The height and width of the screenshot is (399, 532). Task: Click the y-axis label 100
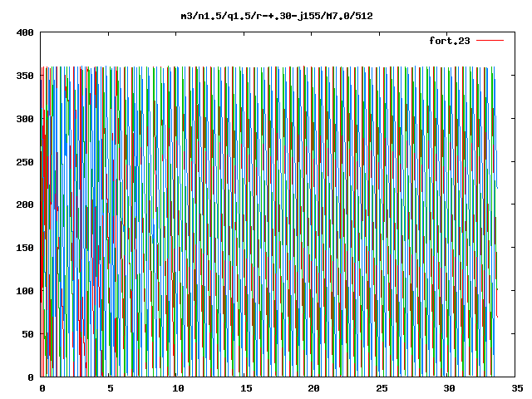click(25, 291)
